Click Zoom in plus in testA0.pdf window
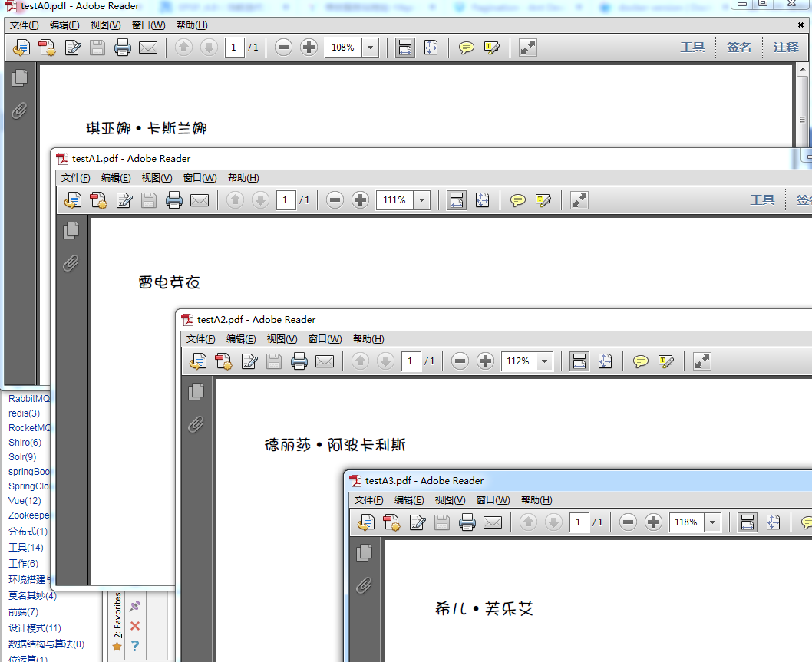This screenshot has width=812, height=662. point(309,48)
